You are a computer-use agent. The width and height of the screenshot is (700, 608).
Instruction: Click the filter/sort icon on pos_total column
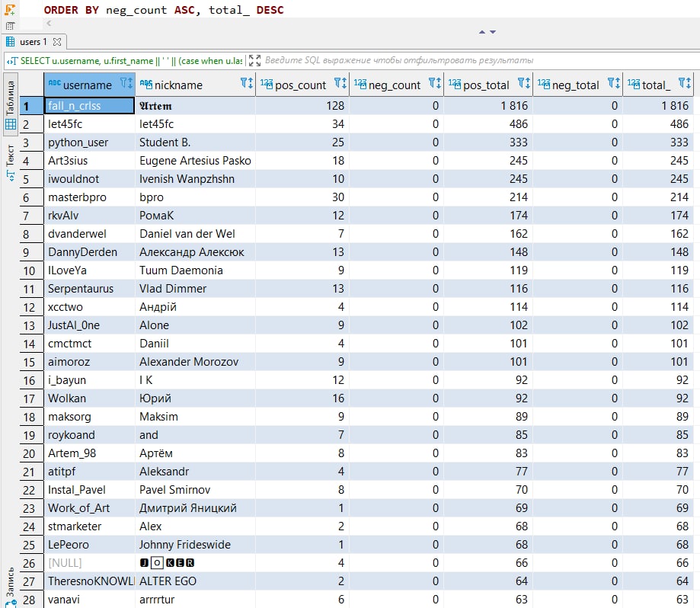[x=523, y=84]
